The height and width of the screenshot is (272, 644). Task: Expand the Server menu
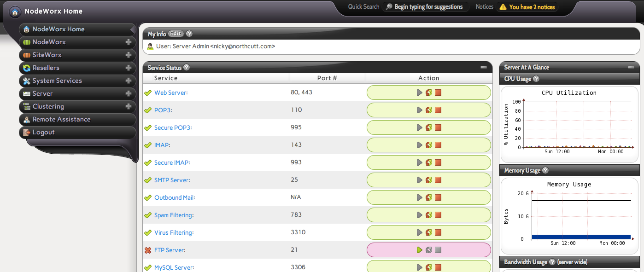pyautogui.click(x=129, y=93)
